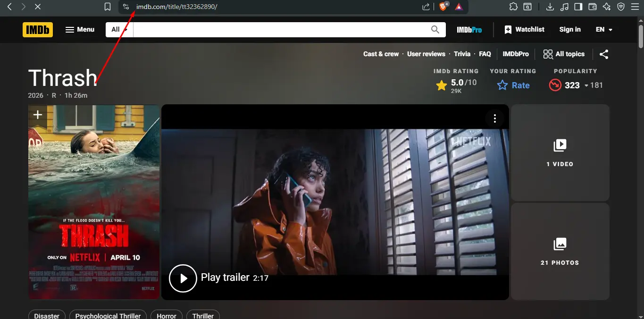The image size is (644, 319).
Task: Open IMDbPro from header
Action: 469,30
